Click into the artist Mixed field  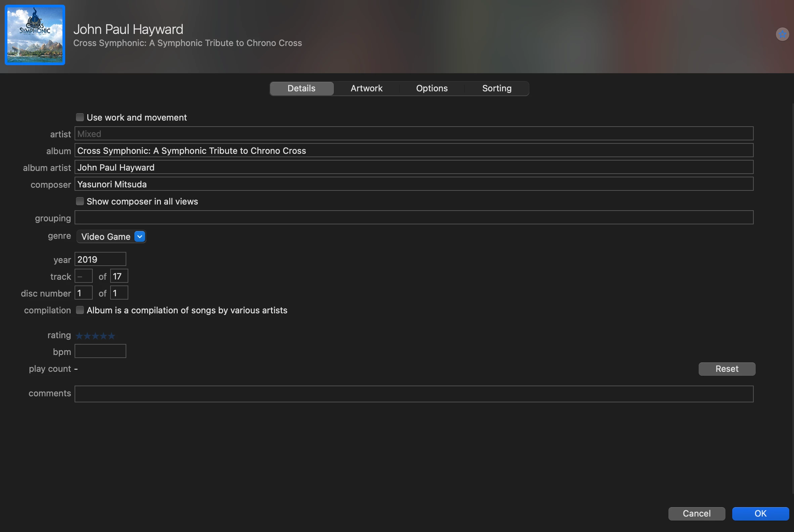414,134
